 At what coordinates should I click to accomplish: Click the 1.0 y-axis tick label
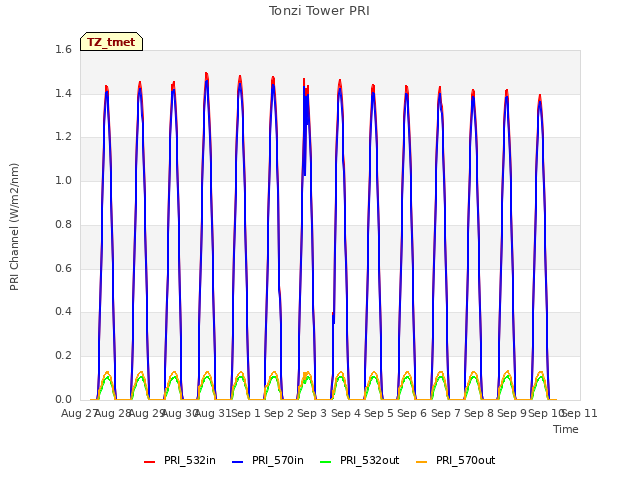63,180
